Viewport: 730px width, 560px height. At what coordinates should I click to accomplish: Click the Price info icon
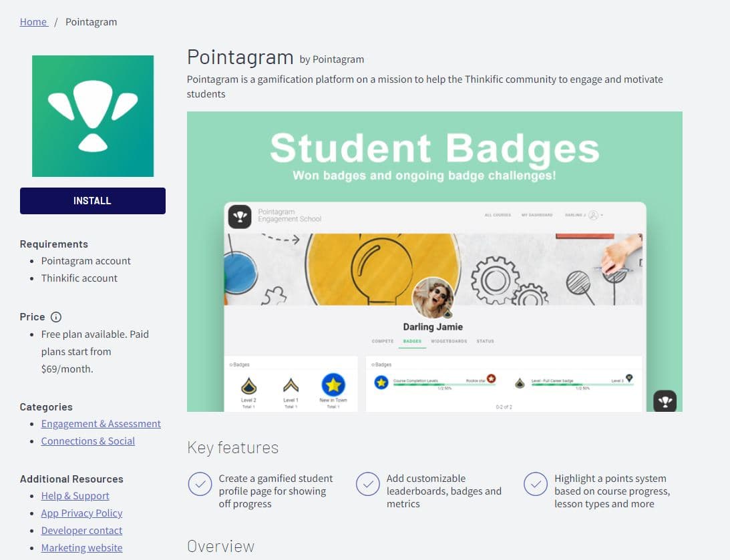(x=54, y=317)
